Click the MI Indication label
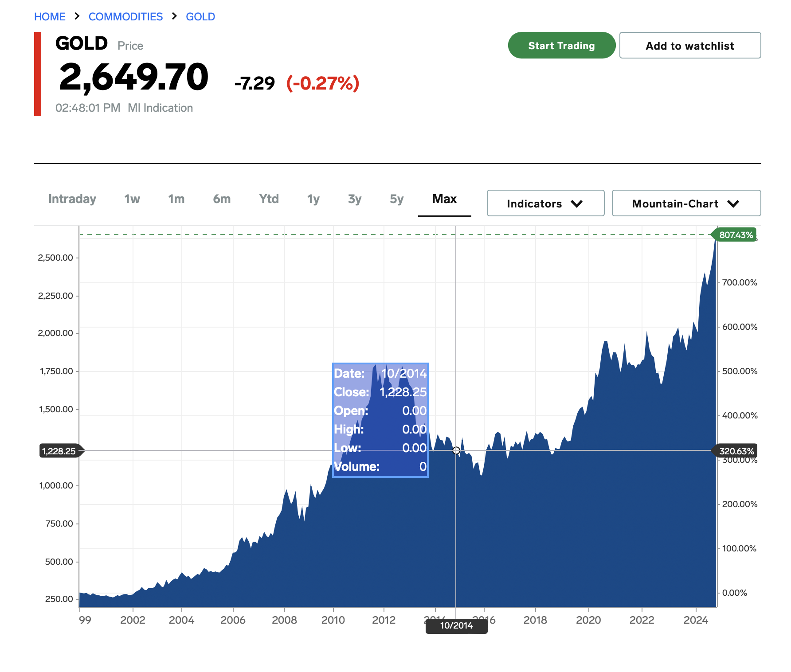 [x=160, y=108]
